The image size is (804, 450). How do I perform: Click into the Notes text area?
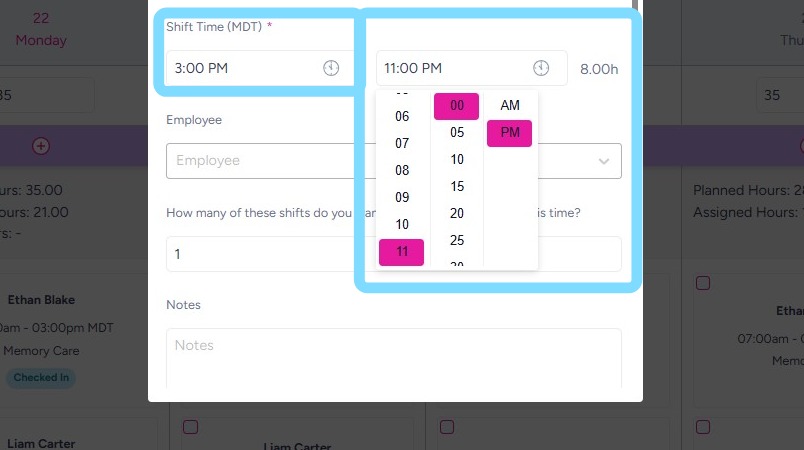(x=393, y=358)
